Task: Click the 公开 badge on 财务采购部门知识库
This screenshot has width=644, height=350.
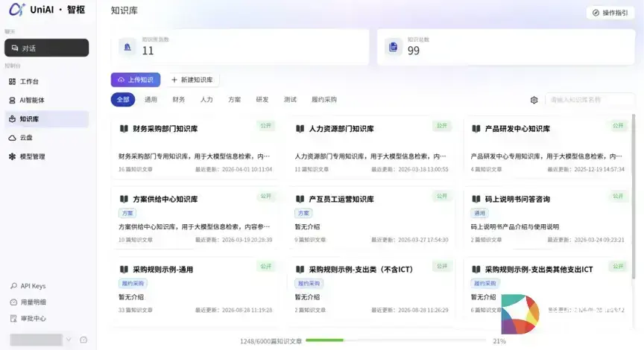Action: 266,126
